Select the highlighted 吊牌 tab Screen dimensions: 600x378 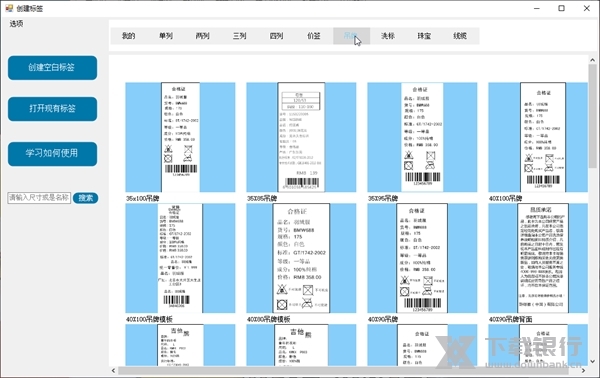351,36
